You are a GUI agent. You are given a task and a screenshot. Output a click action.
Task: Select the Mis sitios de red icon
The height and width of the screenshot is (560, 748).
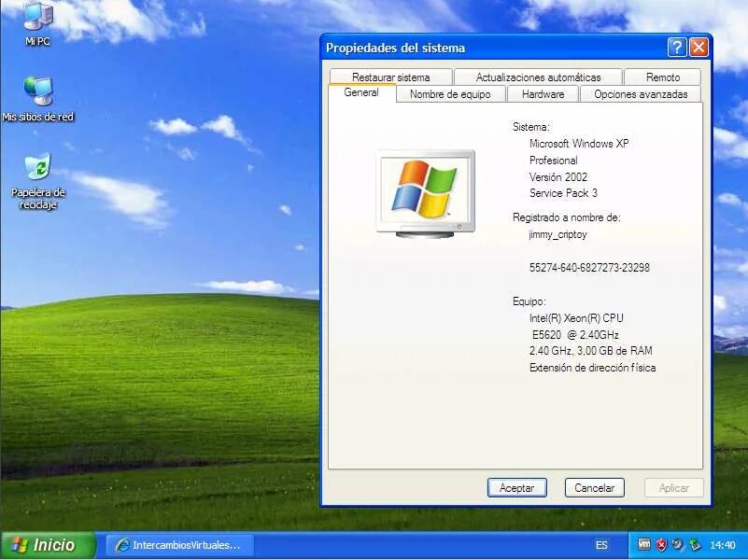(37, 99)
